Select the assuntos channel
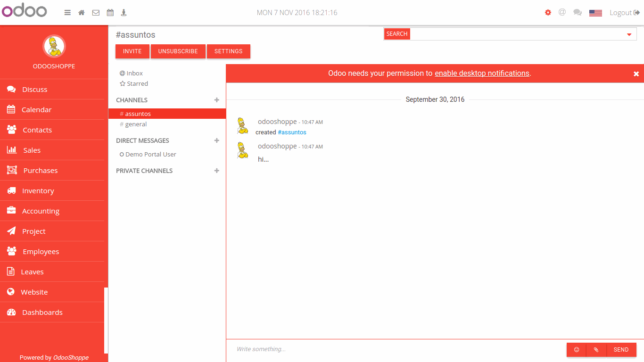Screen dimensions: 644x362 [x=167, y=114]
